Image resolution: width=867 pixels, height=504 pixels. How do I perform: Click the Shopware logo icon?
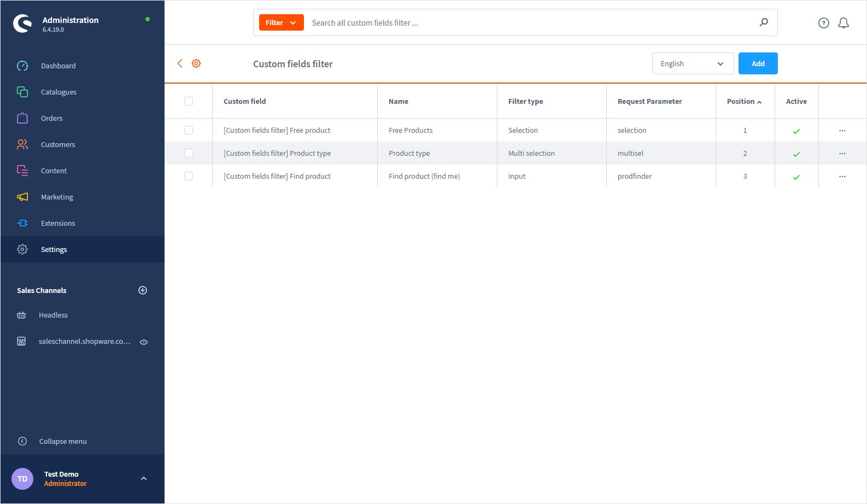click(22, 24)
